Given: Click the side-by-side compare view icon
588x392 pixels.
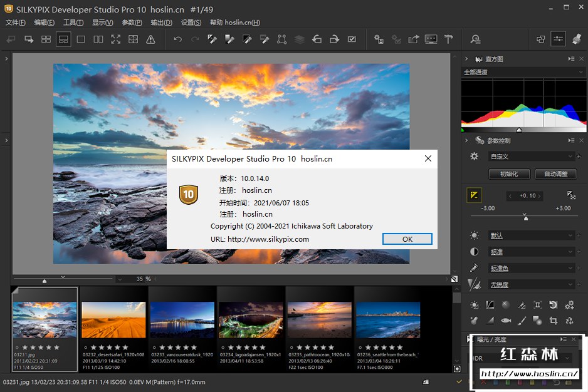Looking at the screenshot, I should pyautogui.click(x=98, y=39).
